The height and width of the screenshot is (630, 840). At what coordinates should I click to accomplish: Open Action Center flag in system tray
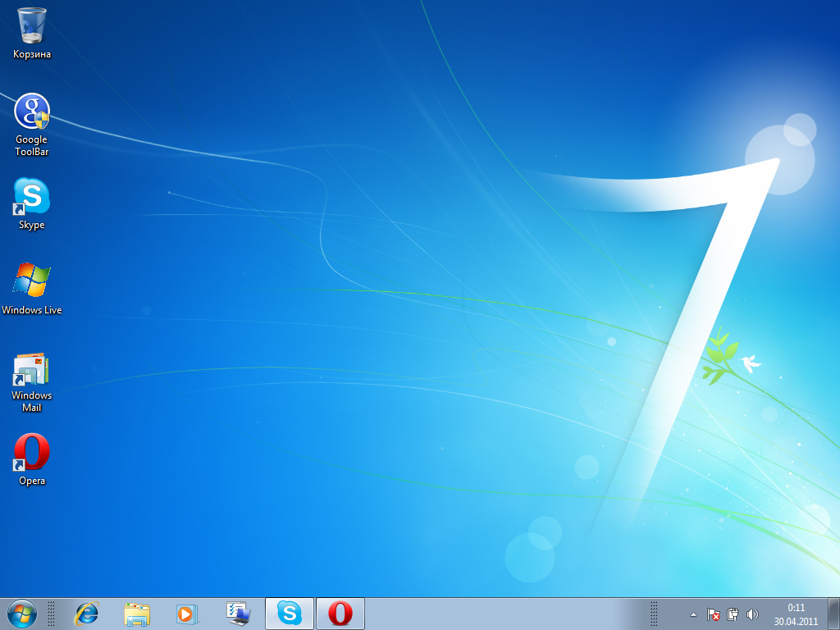[714, 614]
